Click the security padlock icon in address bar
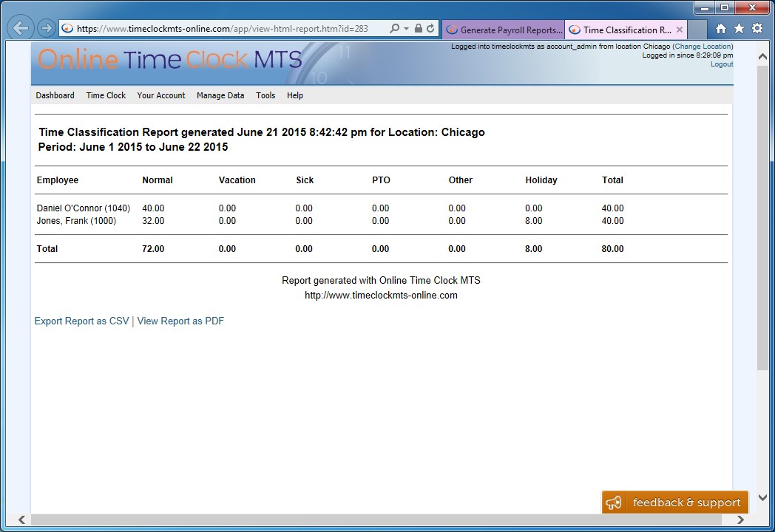 pos(419,29)
